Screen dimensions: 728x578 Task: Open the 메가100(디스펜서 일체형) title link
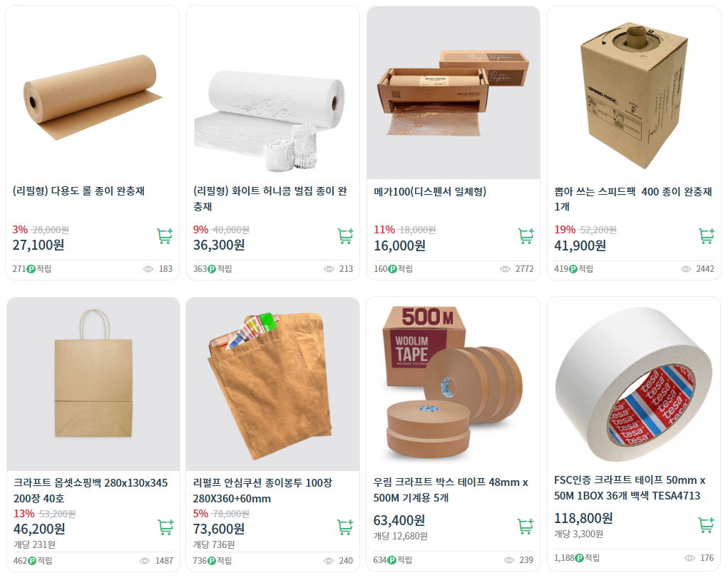430,191
